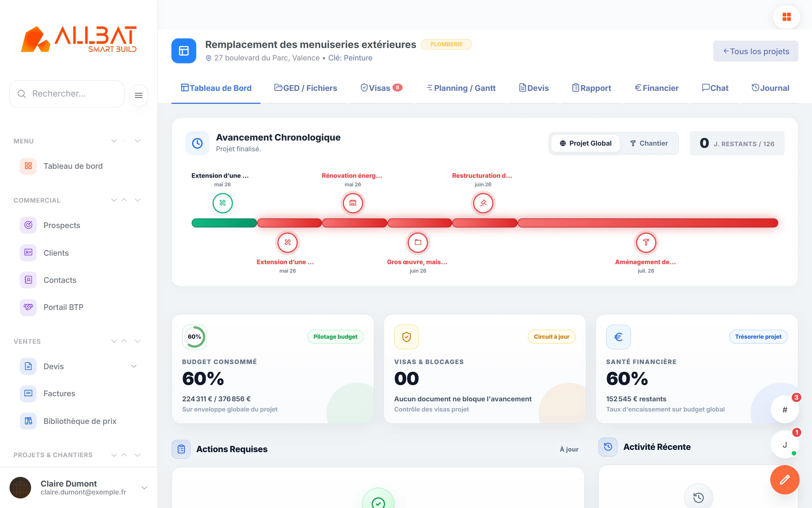
Task: Switch to the Planning / Gantt tab
Action: [x=461, y=88]
